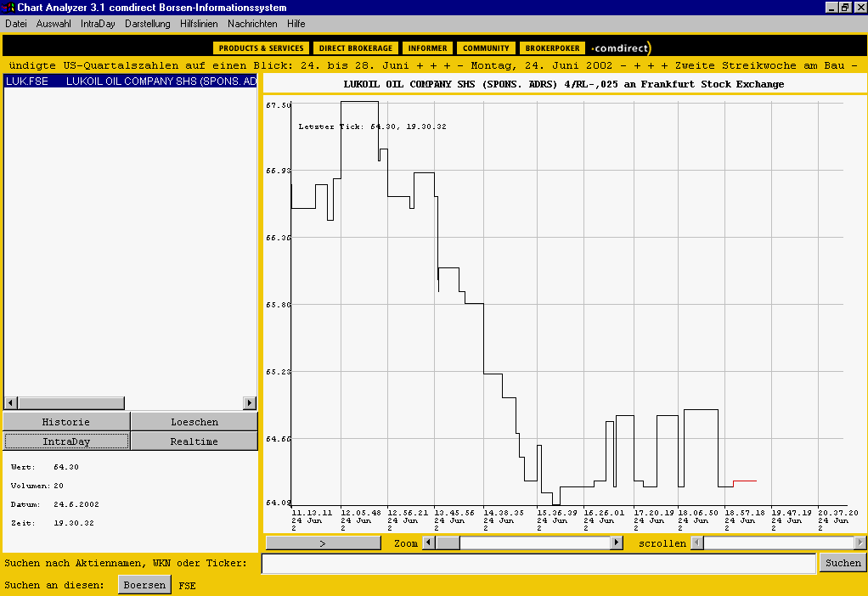
Task: Click the scrollen bar track
Action: pos(779,543)
